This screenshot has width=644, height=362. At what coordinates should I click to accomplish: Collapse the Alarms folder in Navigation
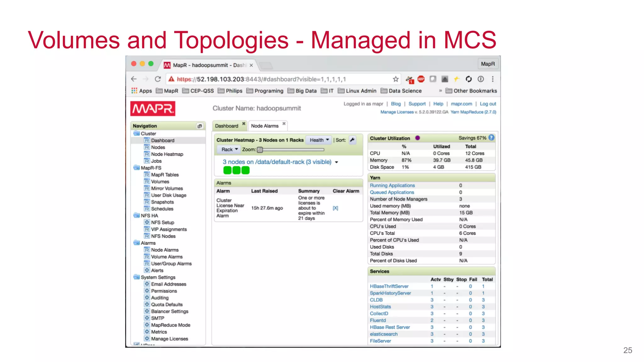[137, 243]
